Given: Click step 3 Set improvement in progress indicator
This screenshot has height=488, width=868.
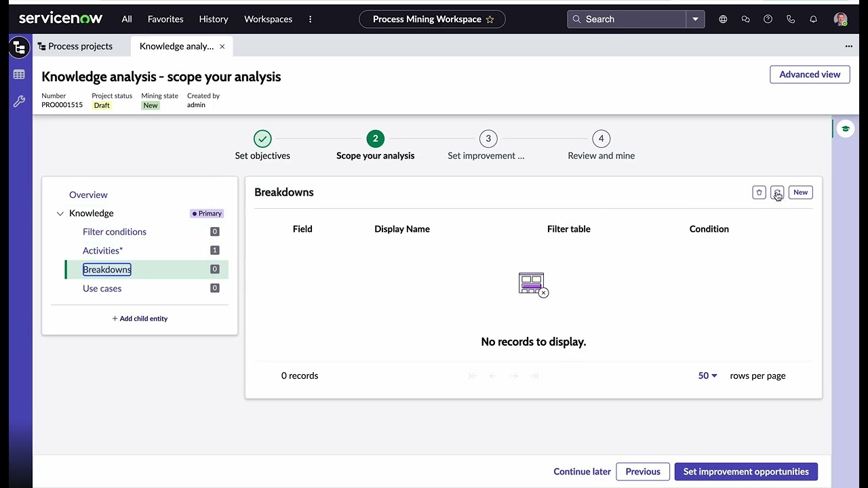Looking at the screenshot, I should tap(488, 138).
